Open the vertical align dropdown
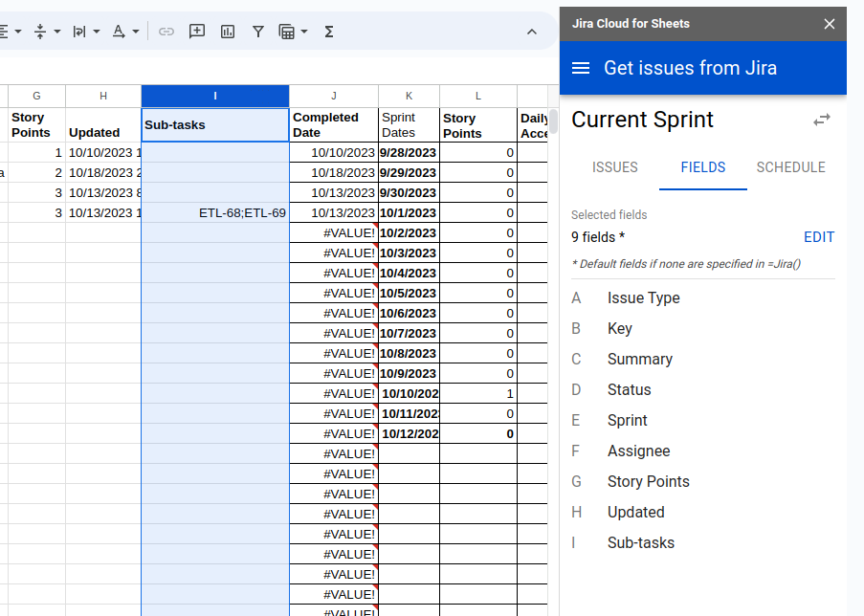The height and width of the screenshot is (616, 864). [47, 32]
